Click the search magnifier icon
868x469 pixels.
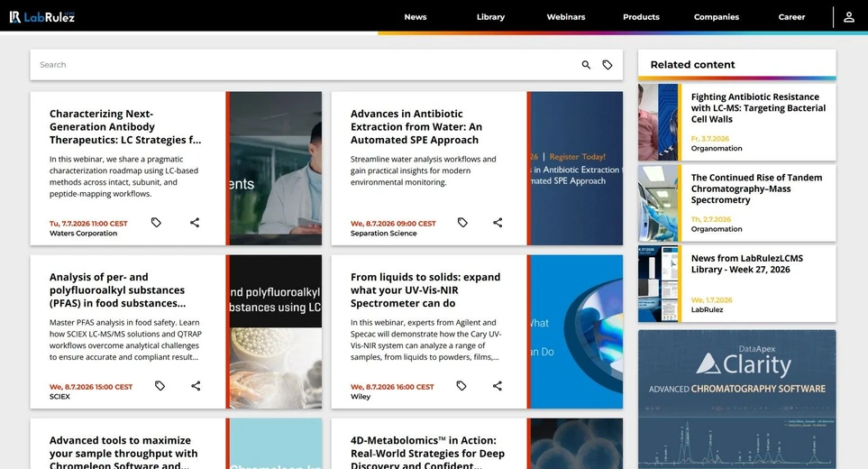(586, 65)
